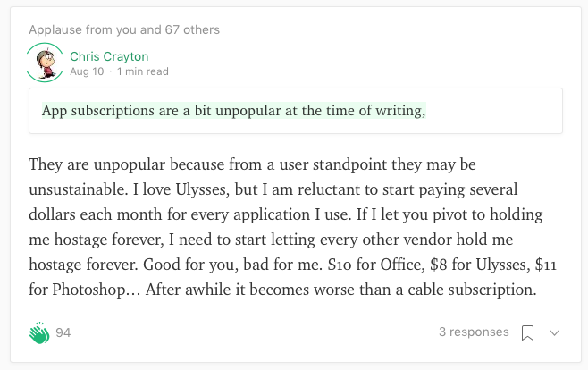Clap for Chris Crayton's response

(38, 333)
